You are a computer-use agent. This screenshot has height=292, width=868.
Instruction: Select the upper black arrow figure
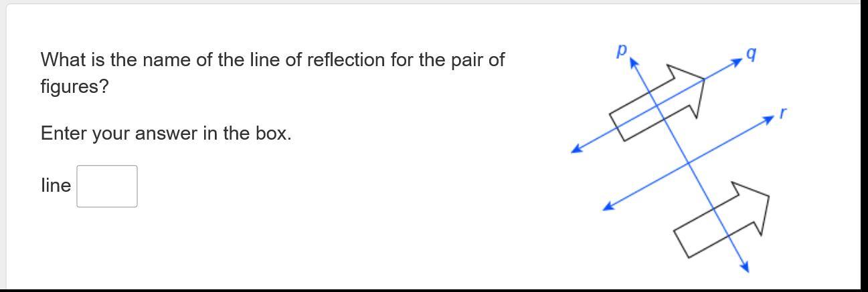(x=658, y=102)
